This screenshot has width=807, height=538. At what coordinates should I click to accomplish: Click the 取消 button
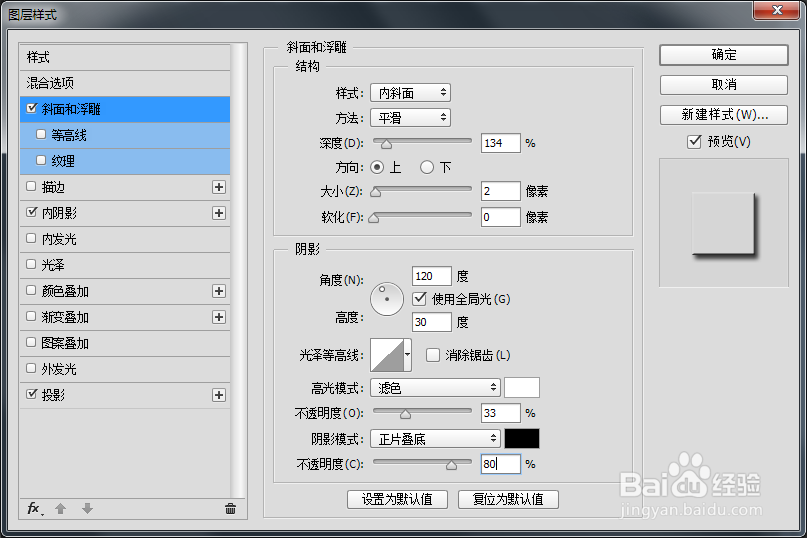pos(724,84)
